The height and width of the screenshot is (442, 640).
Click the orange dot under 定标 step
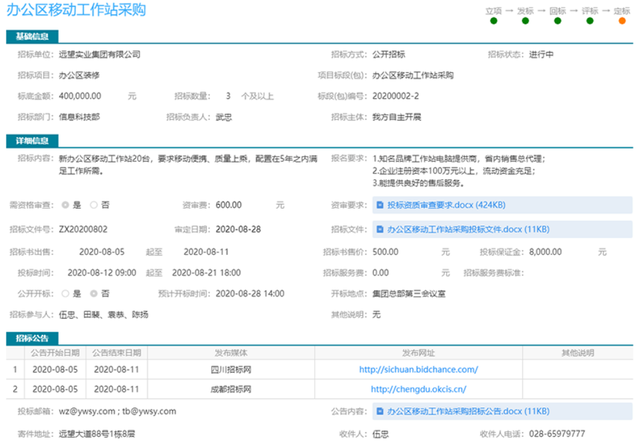click(621, 21)
